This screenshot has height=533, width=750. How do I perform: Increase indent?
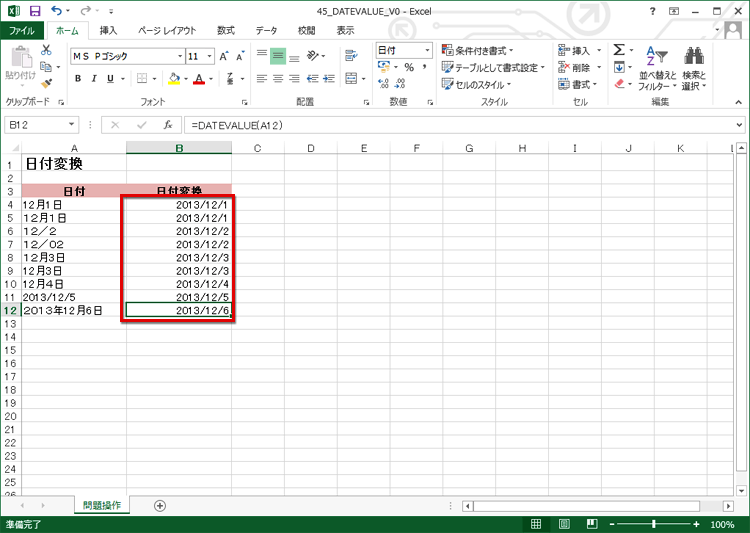tap(329, 78)
